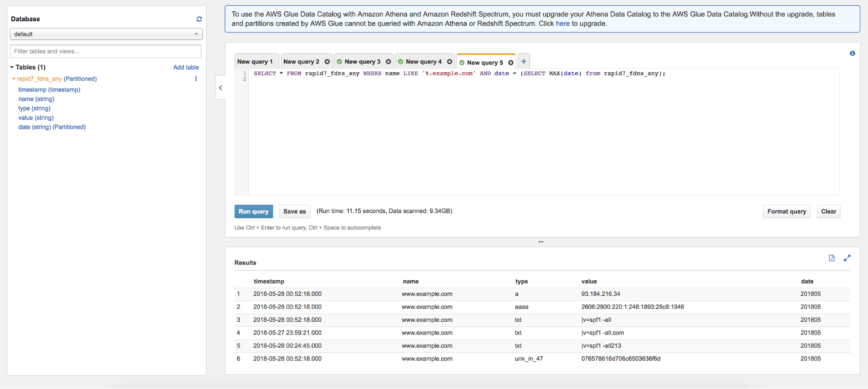Close the New query 2 tab

pyautogui.click(x=327, y=62)
